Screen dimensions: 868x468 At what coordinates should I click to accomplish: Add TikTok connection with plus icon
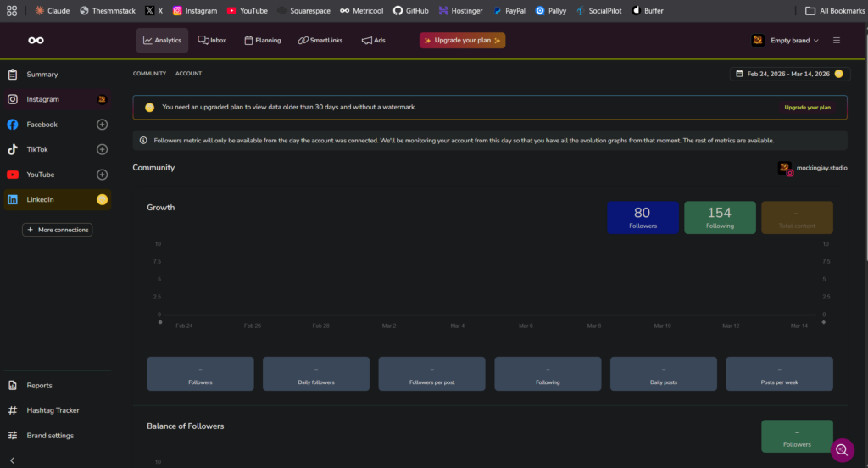[x=102, y=150]
